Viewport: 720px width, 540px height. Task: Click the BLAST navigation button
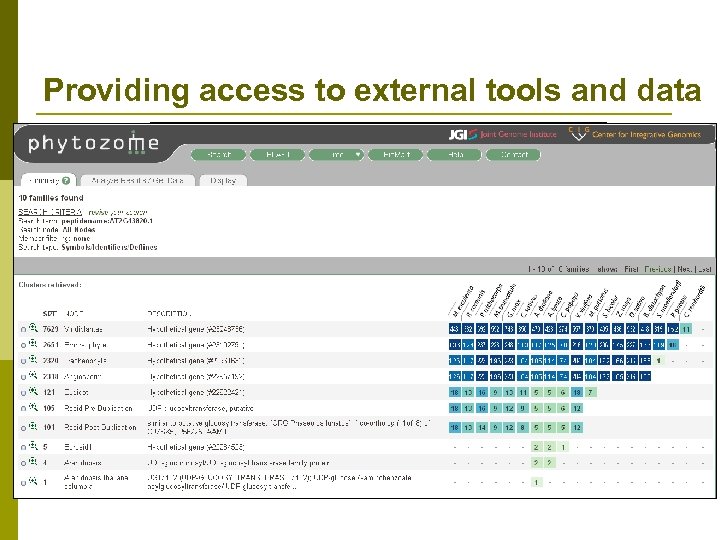[x=278, y=155]
